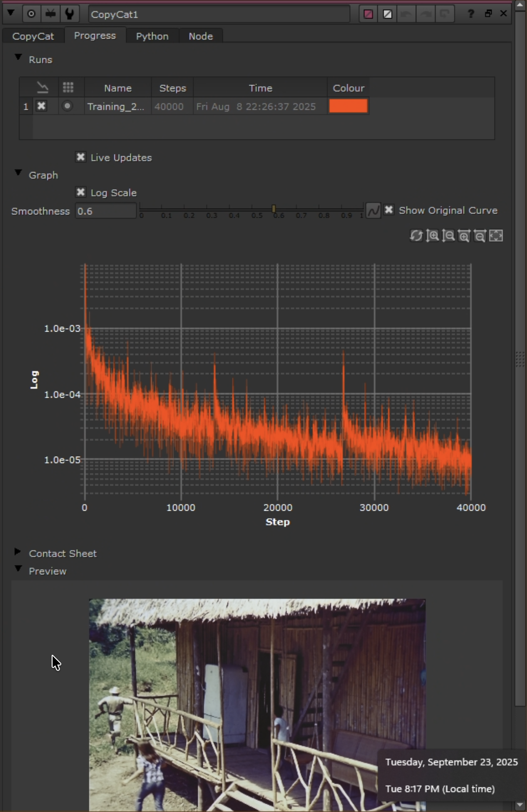The height and width of the screenshot is (812, 527).
Task: Collapse the Runs section
Action: point(18,58)
